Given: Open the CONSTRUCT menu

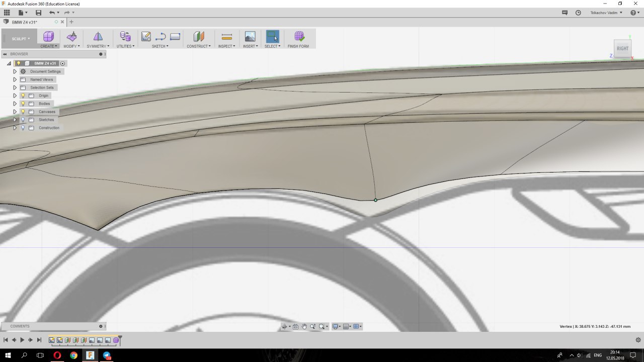Looking at the screenshot, I should click(x=199, y=46).
